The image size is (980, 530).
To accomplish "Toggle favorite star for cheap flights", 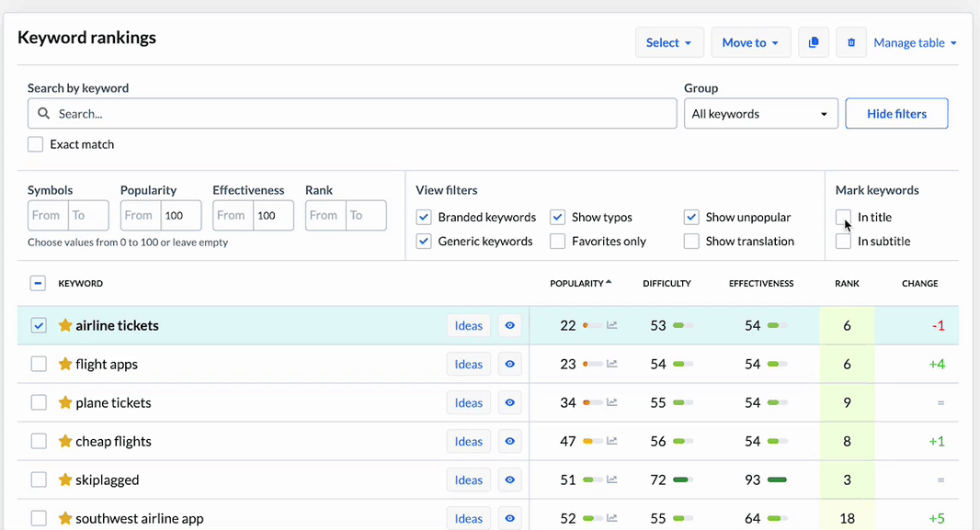I will [x=65, y=441].
